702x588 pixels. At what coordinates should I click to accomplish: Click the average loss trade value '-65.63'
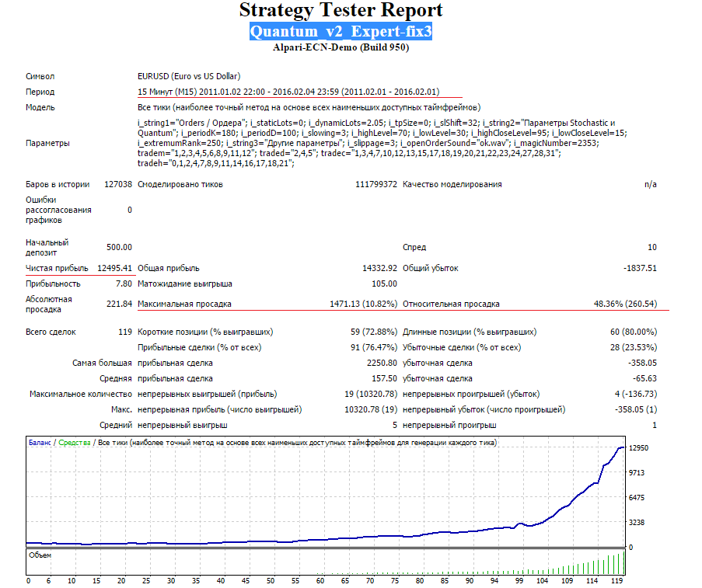(644, 378)
